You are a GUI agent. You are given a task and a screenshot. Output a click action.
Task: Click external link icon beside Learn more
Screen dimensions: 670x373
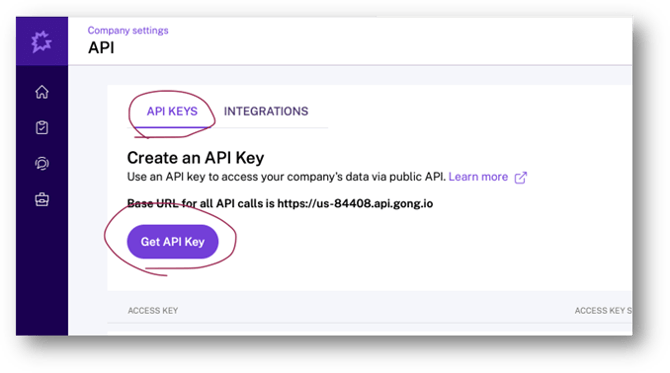pos(520,177)
